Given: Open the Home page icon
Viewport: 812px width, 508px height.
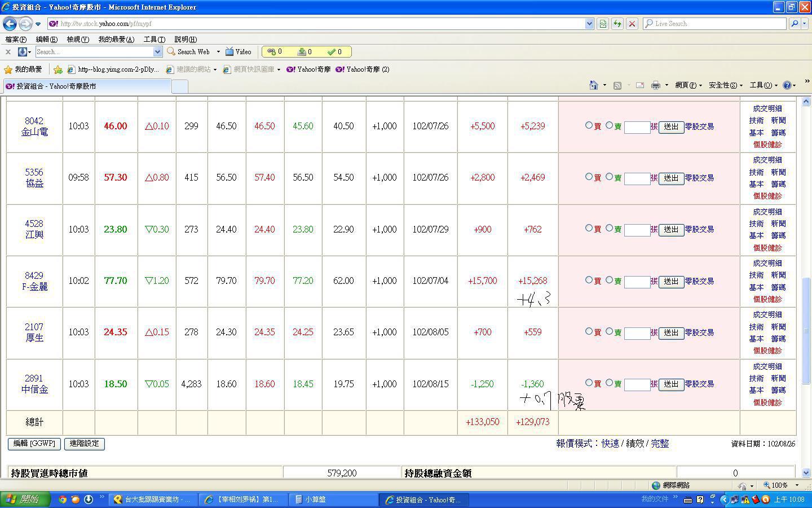Looking at the screenshot, I should click(x=593, y=85).
